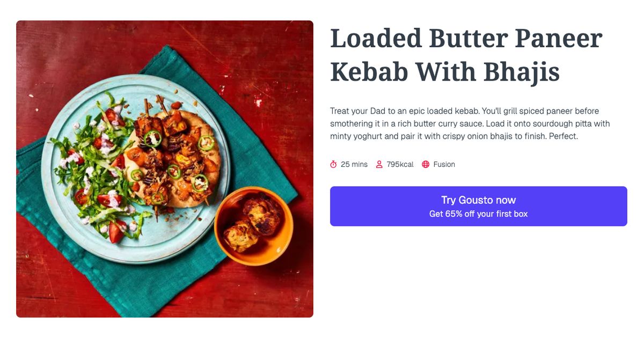Click the recipe description paragraph
This screenshot has height=338, width=644.
(x=470, y=123)
